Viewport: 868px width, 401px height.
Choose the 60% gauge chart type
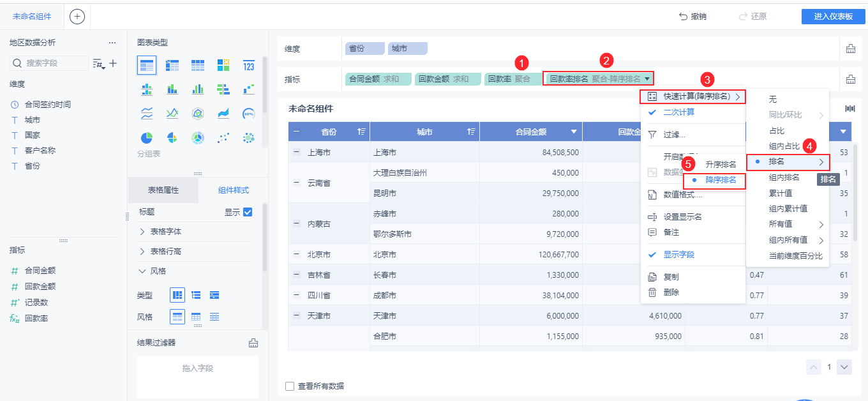click(x=248, y=112)
